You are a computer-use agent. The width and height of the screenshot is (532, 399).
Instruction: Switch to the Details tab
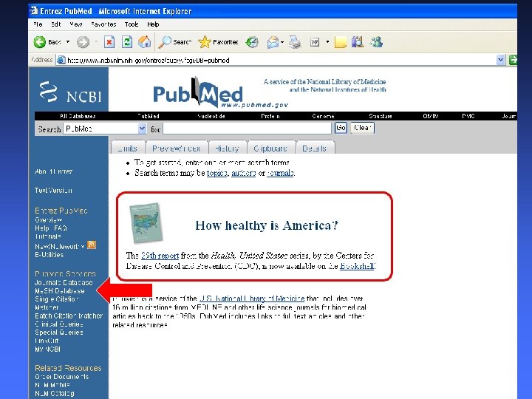coord(315,148)
